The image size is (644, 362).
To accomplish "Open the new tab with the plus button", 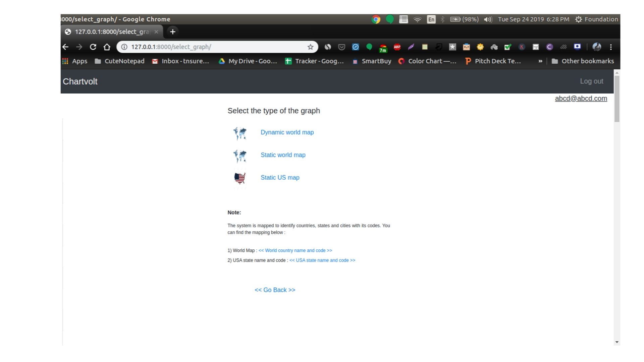I will (x=172, y=32).
